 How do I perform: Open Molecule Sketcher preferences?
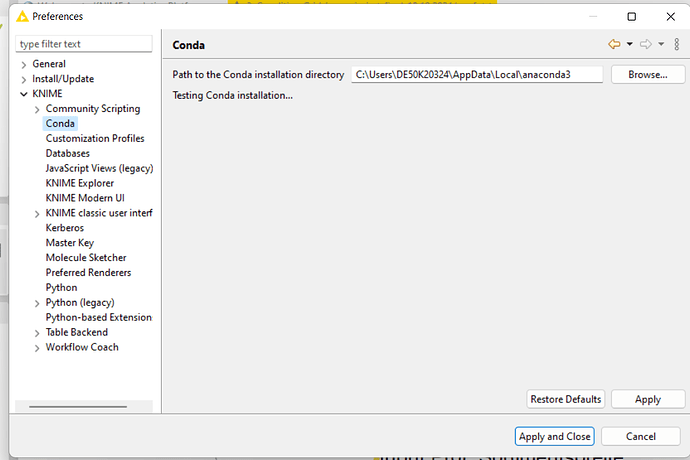point(86,258)
